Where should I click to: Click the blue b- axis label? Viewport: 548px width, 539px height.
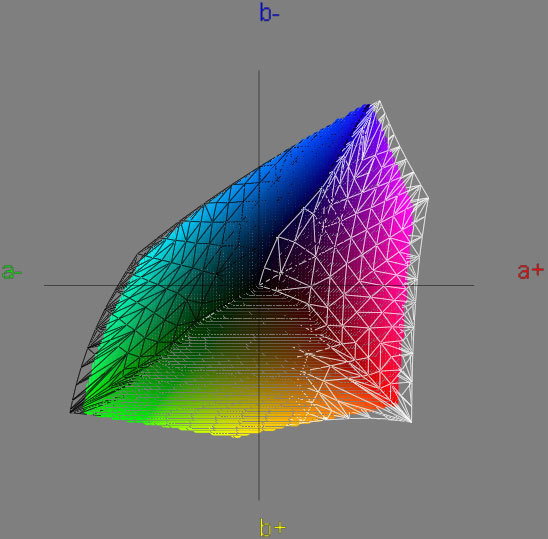coord(269,13)
